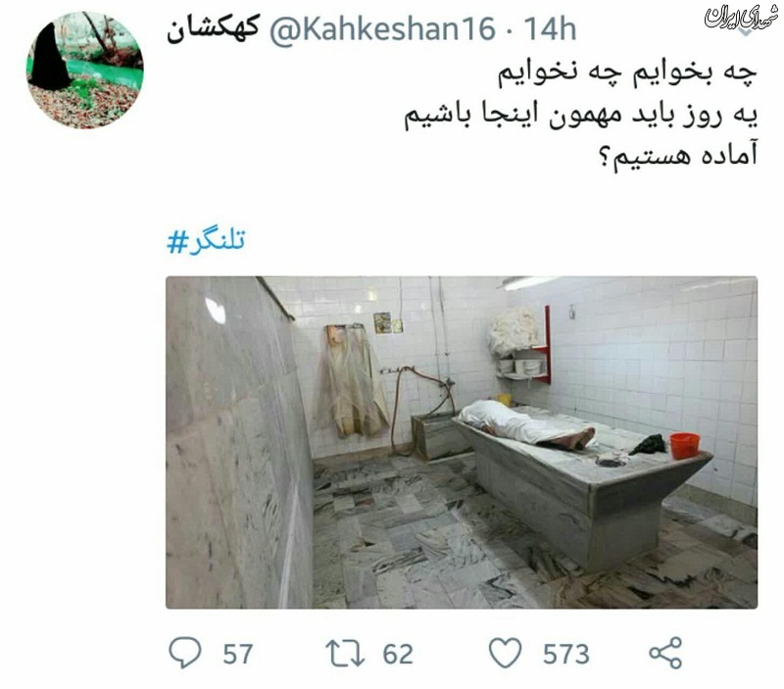View the attached washing-room photo
The height and width of the screenshot is (689, 784).
pos(462,442)
